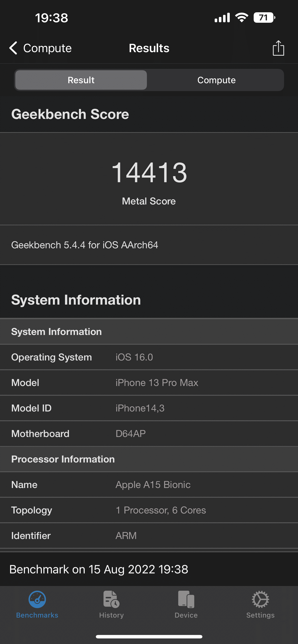Image resolution: width=298 pixels, height=644 pixels.
Task: Tap the Geekbench 5.4.4 for iOS AArch64 row
Action: [x=149, y=245]
